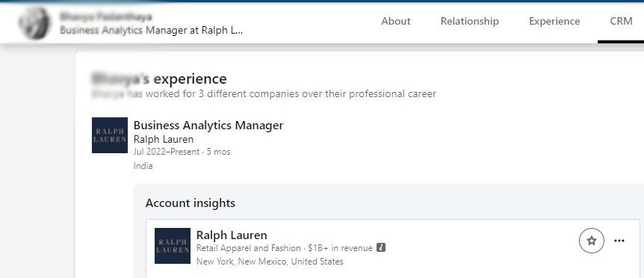Viewport: 644px width, 278px height.
Task: Click the Jul 2022–Present date range
Action: [x=167, y=152]
